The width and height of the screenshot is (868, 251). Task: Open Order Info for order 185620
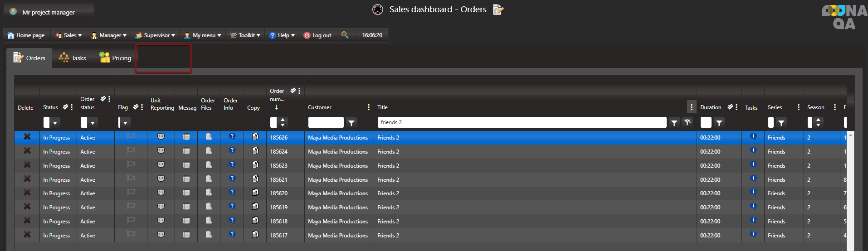click(x=232, y=192)
